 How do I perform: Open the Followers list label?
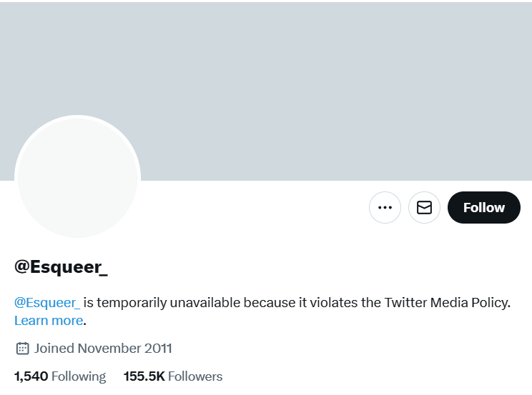195,376
